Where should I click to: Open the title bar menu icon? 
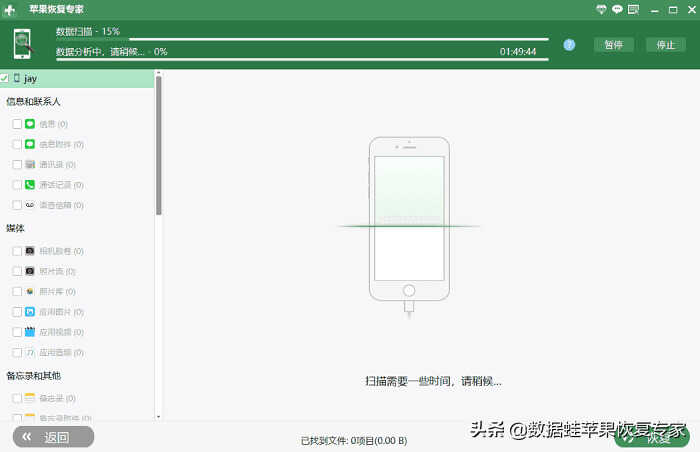pos(634,8)
